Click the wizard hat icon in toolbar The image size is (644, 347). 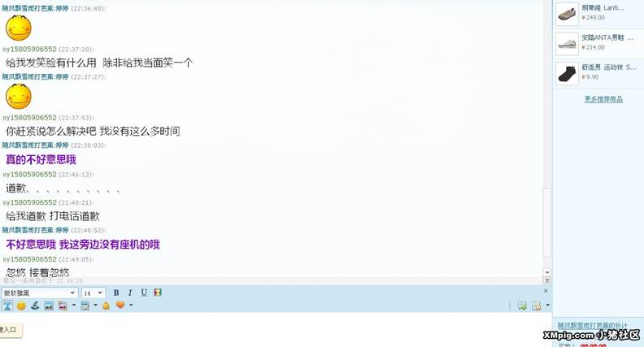(x=35, y=306)
